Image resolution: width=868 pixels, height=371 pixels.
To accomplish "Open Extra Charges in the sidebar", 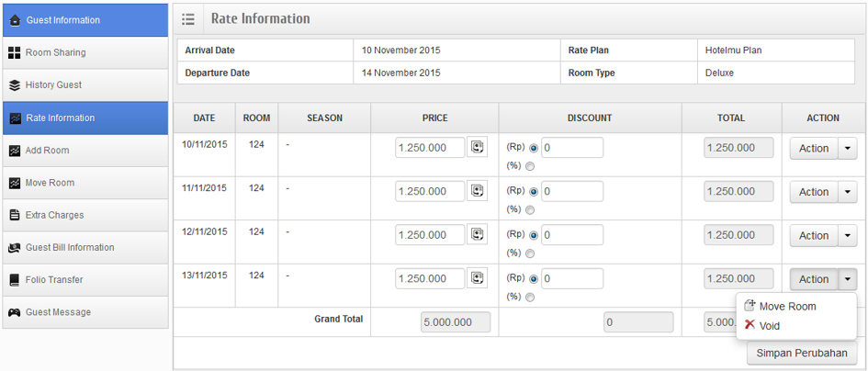I will 54,215.
